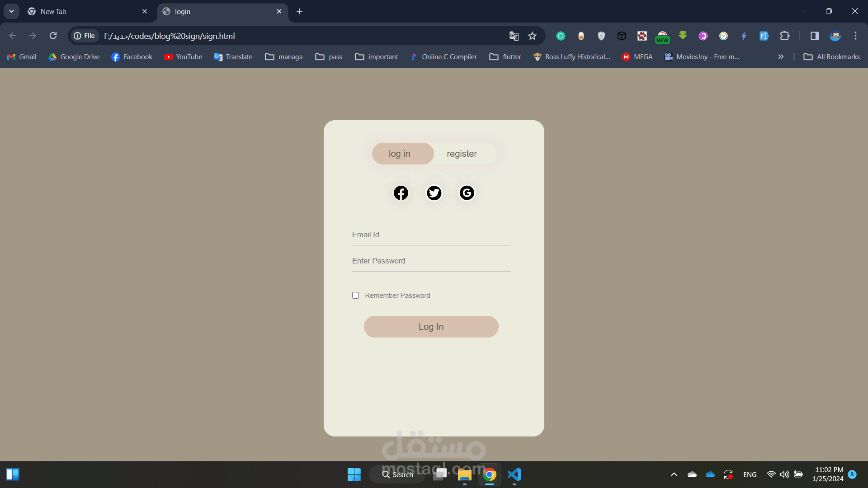868x488 pixels.
Task: Open the YouTube bookmark
Action: point(183,57)
